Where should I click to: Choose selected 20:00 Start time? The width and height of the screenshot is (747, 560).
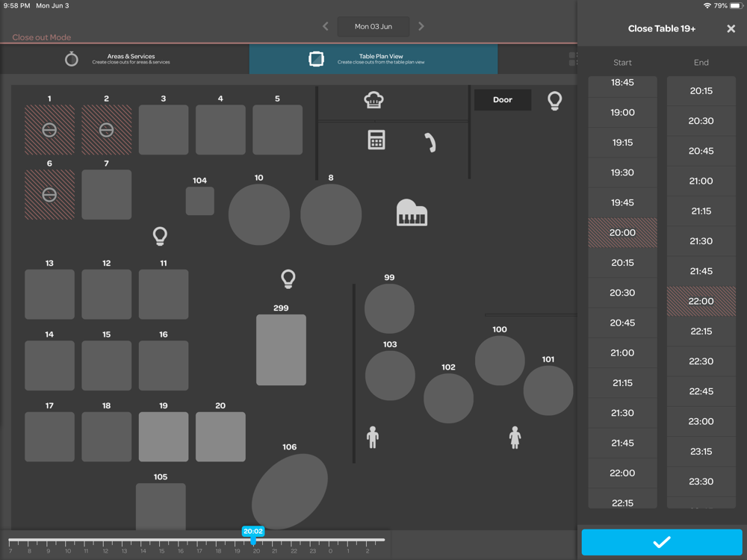[x=623, y=232]
